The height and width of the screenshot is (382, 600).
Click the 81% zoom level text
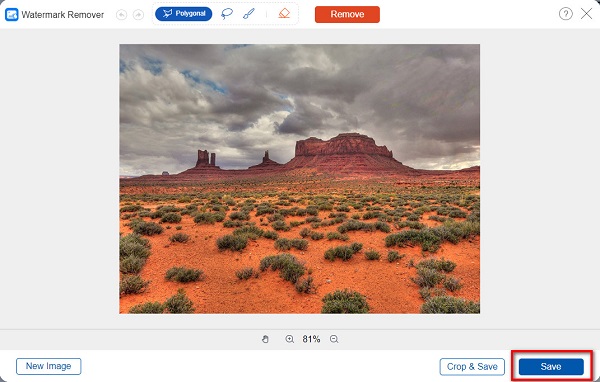[x=311, y=339]
